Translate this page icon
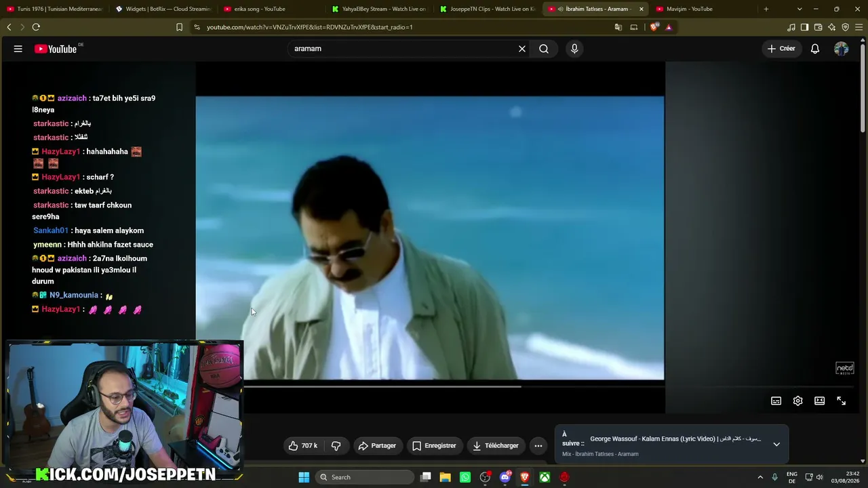This screenshot has width=868, height=488. tap(618, 27)
